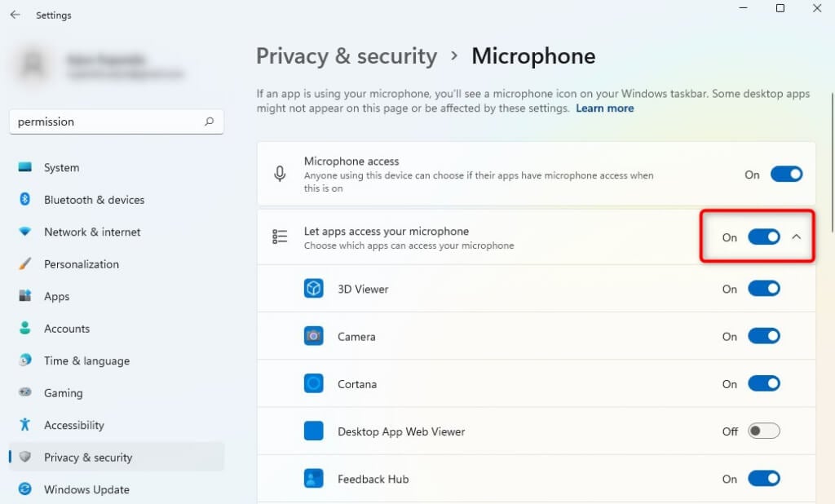
Task: Click the settings search box
Action: tap(106, 122)
